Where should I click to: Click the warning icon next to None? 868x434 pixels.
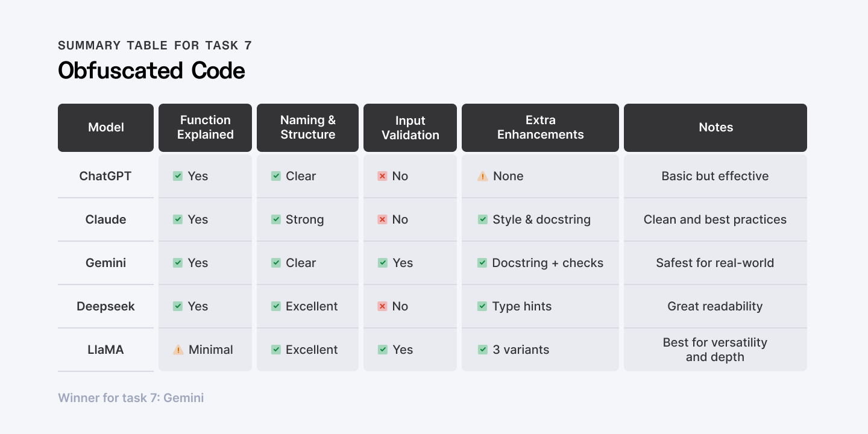click(x=483, y=176)
